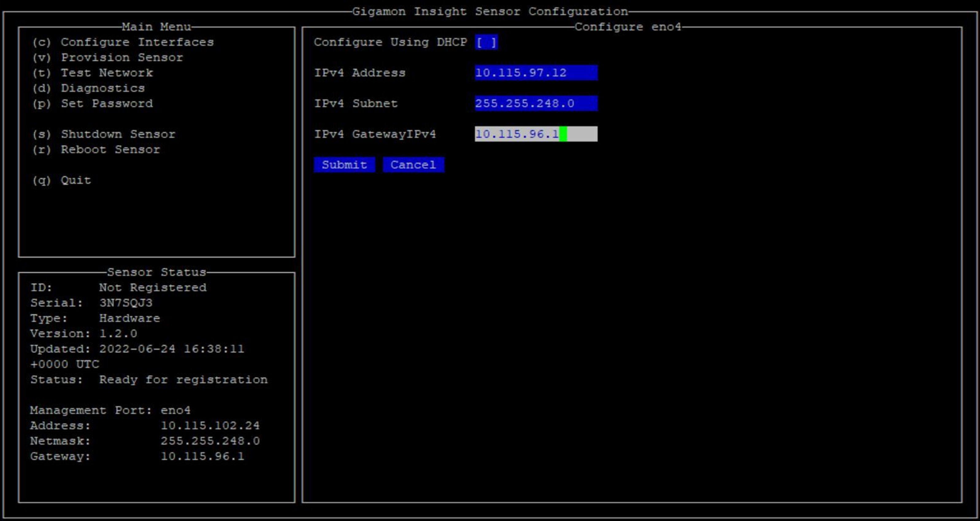Viewport: 980px width, 521px height.
Task: Submit the eno4 configuration
Action: 344,165
